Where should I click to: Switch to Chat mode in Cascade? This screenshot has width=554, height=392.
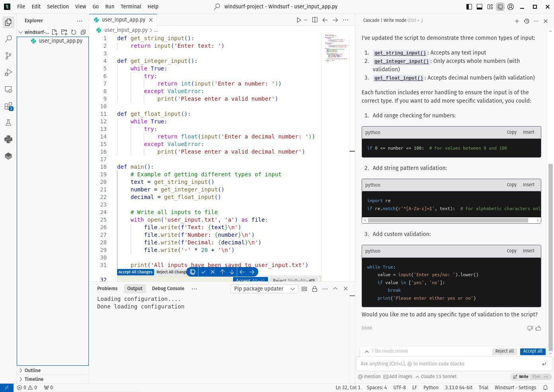click(x=536, y=376)
